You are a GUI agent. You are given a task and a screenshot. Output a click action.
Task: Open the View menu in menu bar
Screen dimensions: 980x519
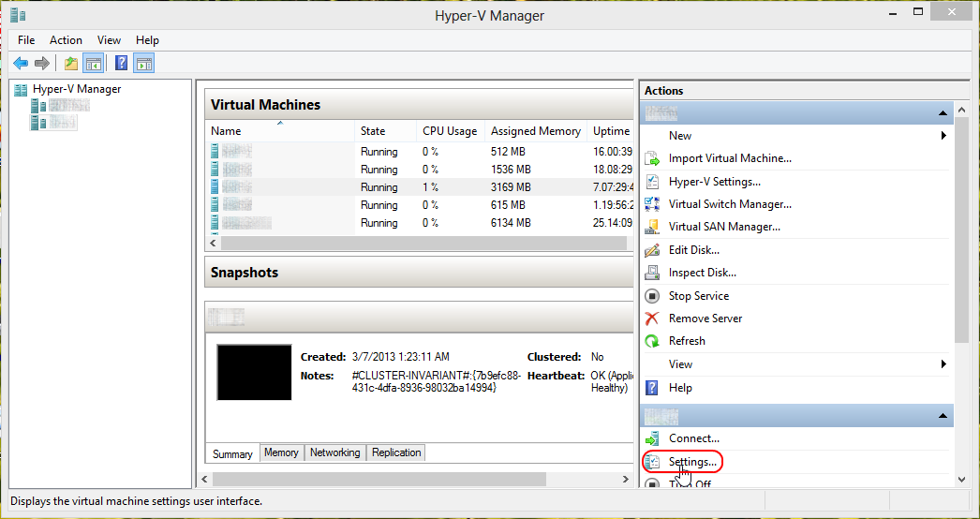pyautogui.click(x=109, y=40)
